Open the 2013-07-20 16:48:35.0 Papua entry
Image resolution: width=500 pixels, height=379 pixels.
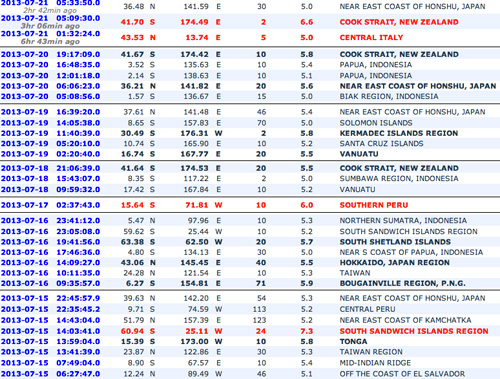coord(50,65)
